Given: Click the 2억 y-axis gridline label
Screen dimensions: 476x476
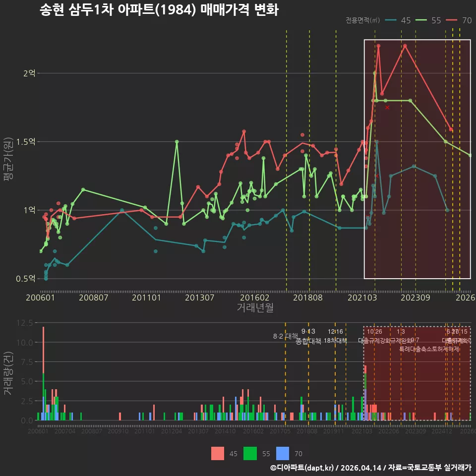Looking at the screenshot, I should (29, 73).
